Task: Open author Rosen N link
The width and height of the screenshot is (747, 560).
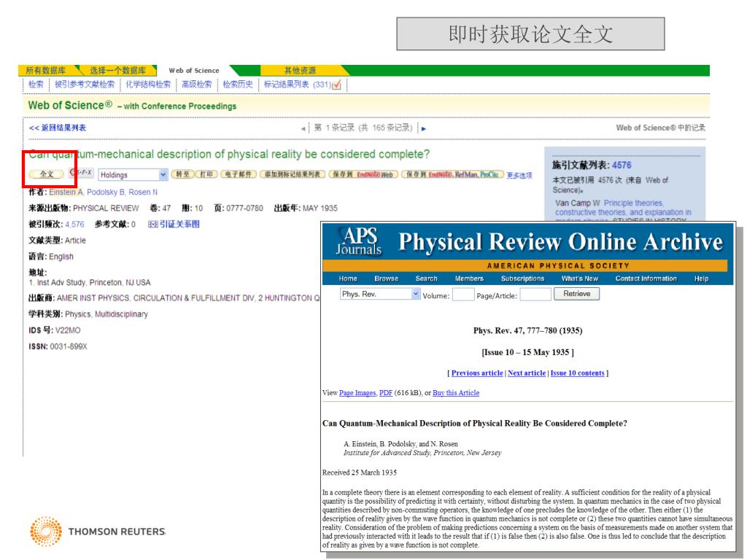Action: (143, 192)
